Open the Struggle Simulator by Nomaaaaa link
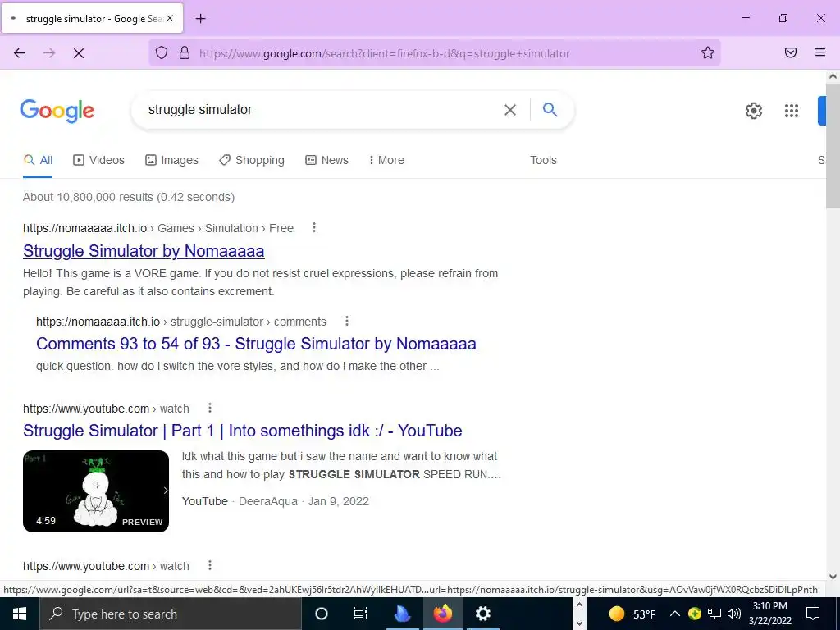 click(144, 251)
